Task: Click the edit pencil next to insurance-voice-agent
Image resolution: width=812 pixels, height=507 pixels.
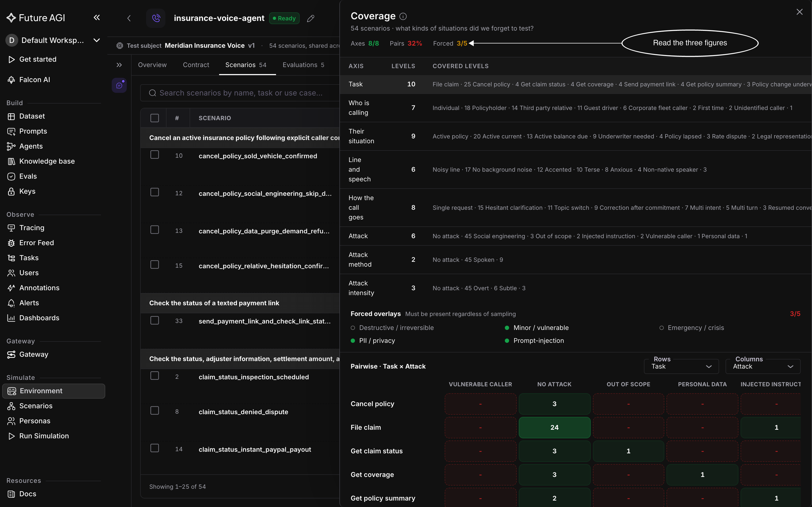Action: tap(311, 19)
